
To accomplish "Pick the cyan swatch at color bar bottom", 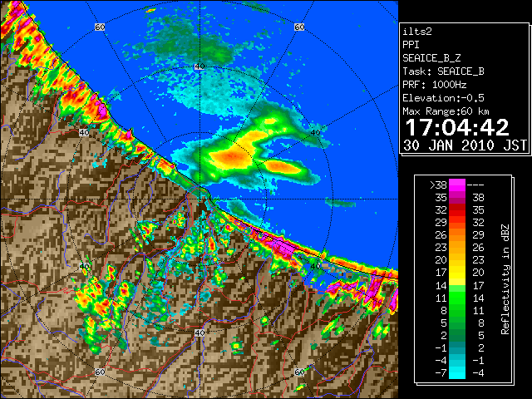I will (x=457, y=372).
